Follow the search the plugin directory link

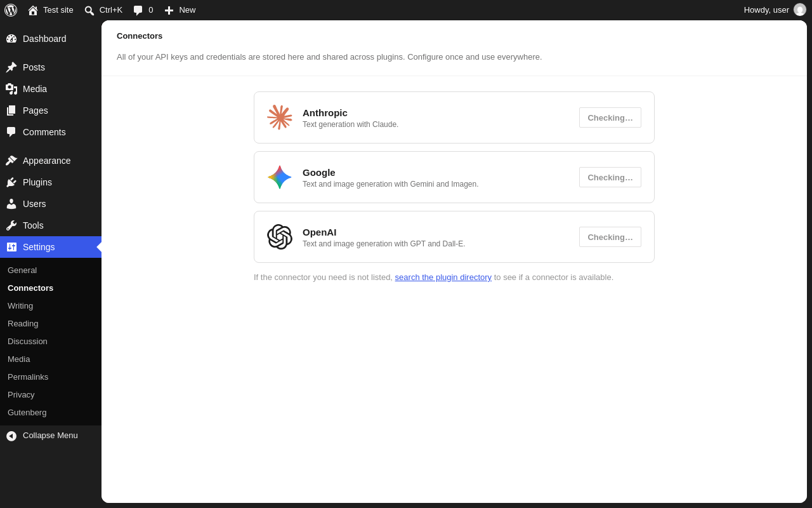(x=443, y=277)
